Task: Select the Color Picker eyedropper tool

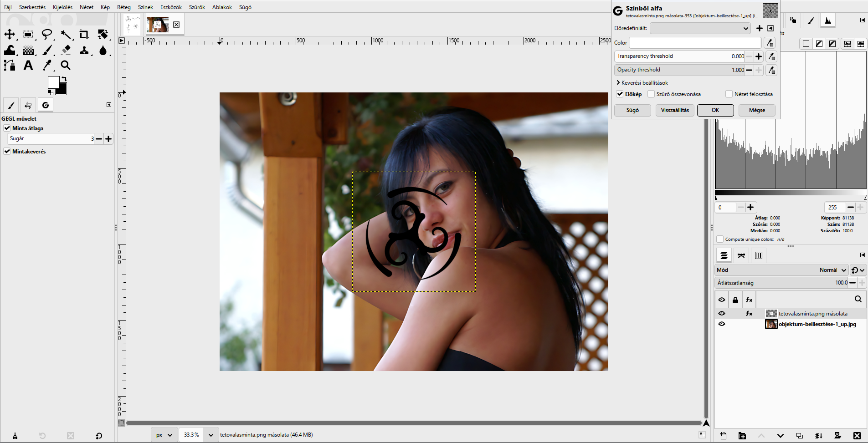Action: [47, 65]
